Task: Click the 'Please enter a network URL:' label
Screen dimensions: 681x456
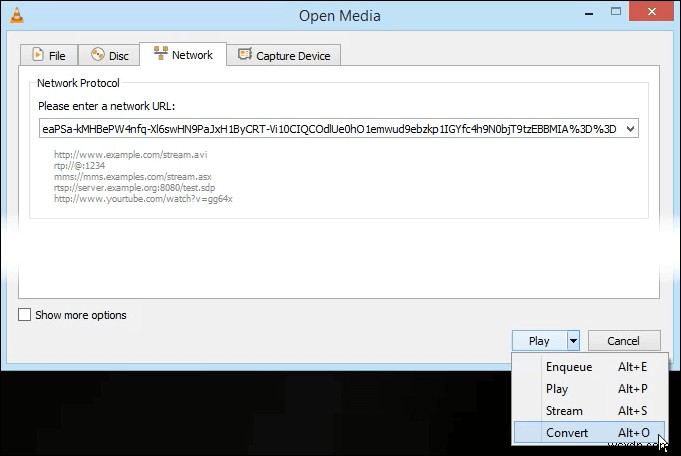Action: click(x=107, y=106)
